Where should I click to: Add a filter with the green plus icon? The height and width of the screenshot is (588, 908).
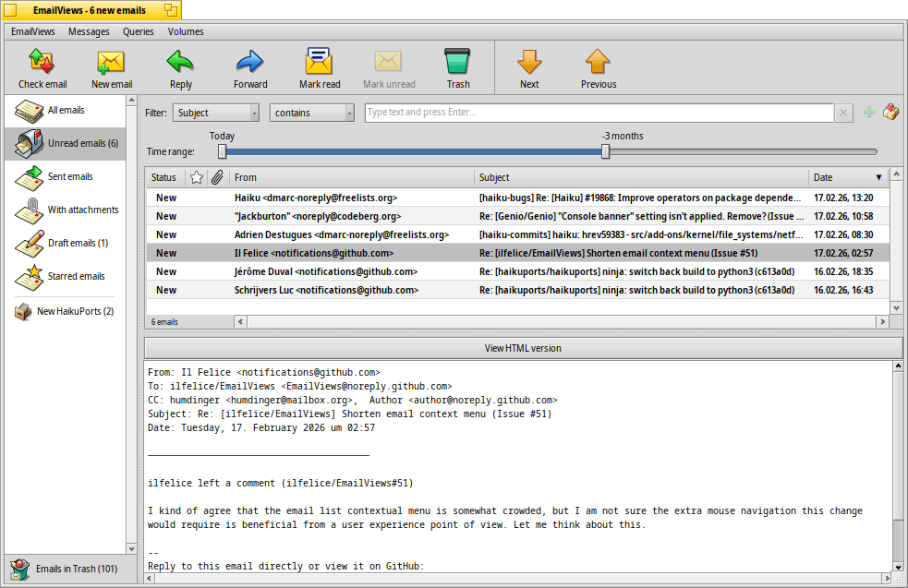tap(868, 113)
